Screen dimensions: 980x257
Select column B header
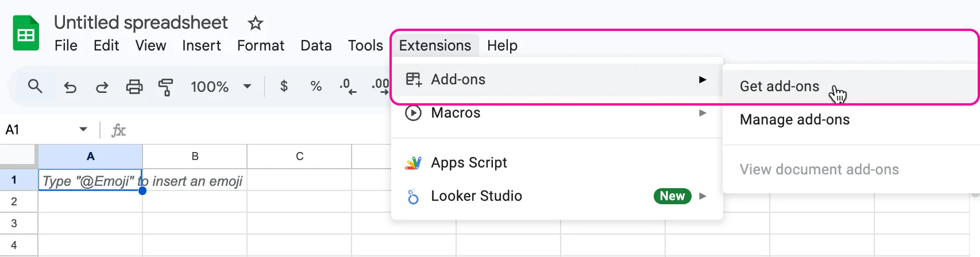click(195, 156)
